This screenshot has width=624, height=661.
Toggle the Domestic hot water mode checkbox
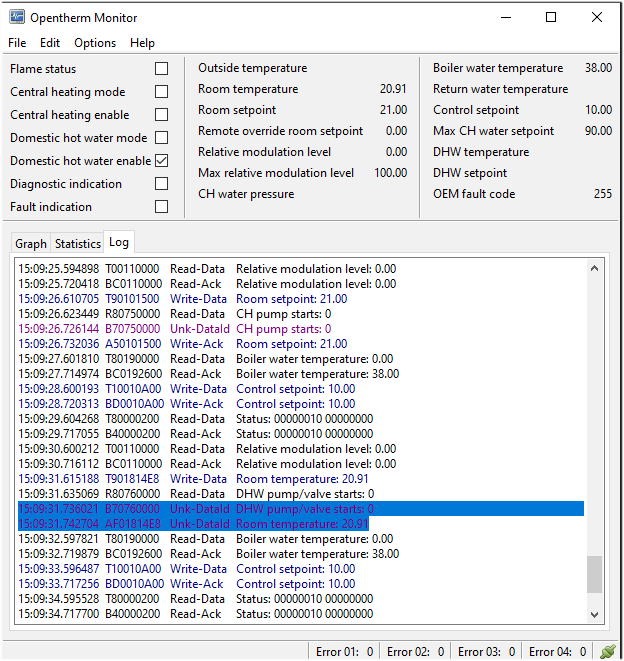click(x=161, y=137)
